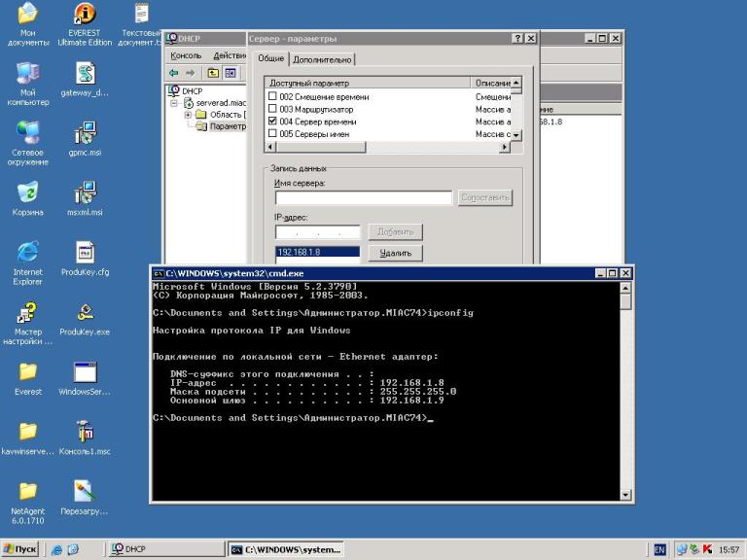747x560 pixels.
Task: Uncheck 004 Сервер времени option
Action: 272,121
